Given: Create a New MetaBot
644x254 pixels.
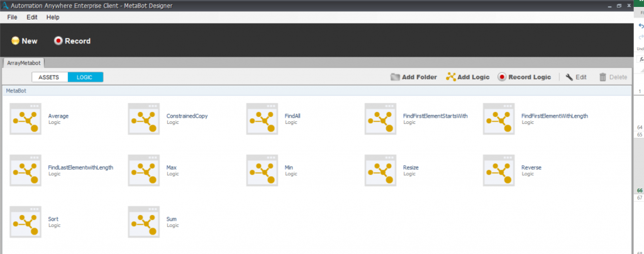Looking at the screenshot, I should tap(25, 41).
